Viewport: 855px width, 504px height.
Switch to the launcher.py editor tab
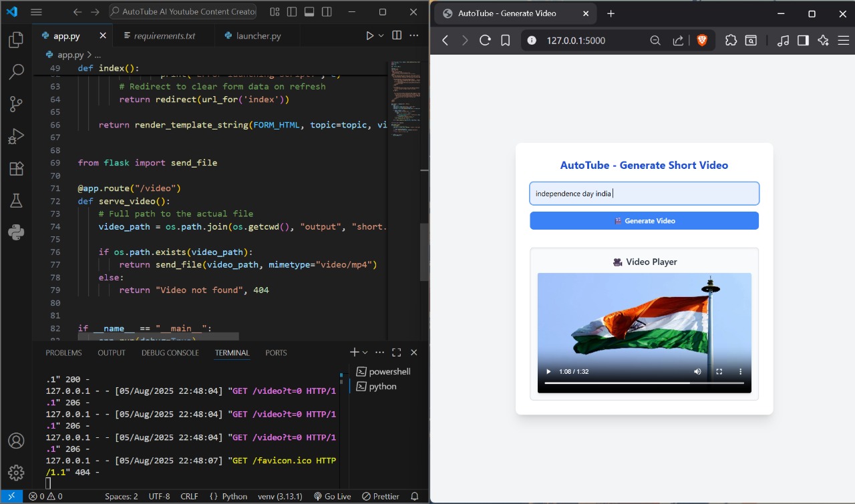(258, 35)
